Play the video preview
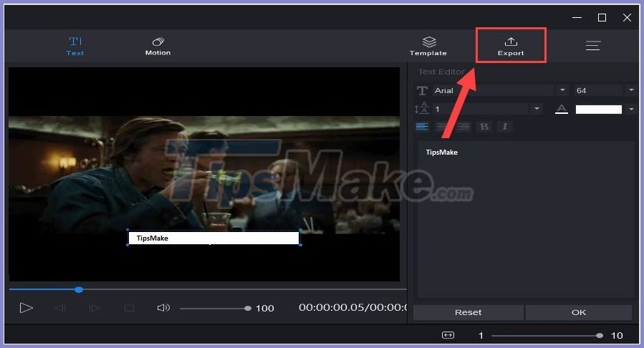 click(26, 308)
